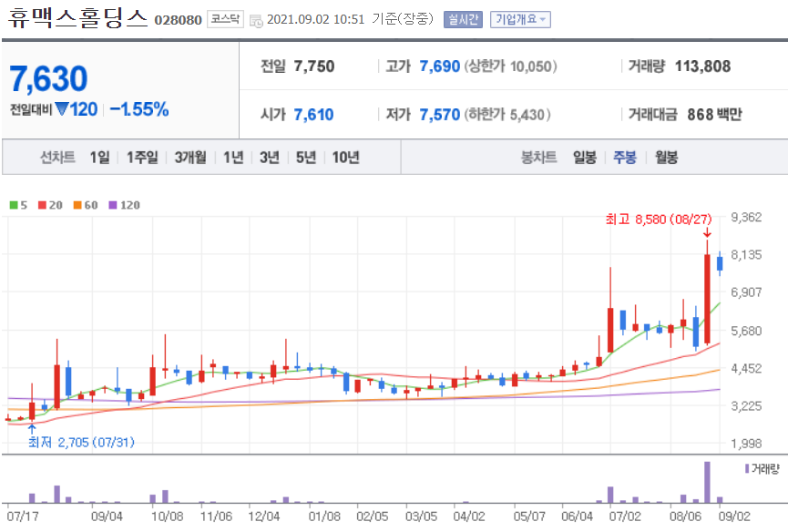Click the 하한가 5,430 text

507,115
